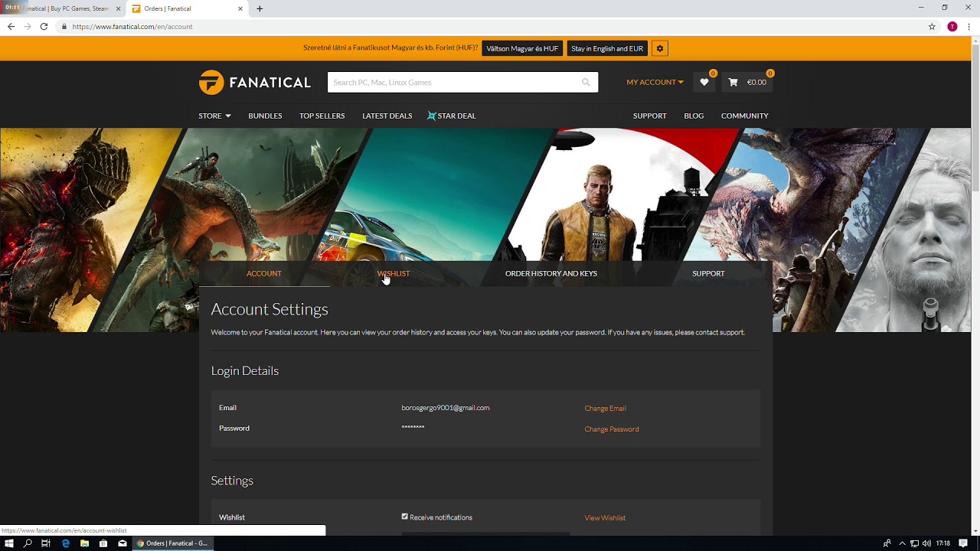
Task: Click the taskbar volume icon
Action: tap(927, 543)
